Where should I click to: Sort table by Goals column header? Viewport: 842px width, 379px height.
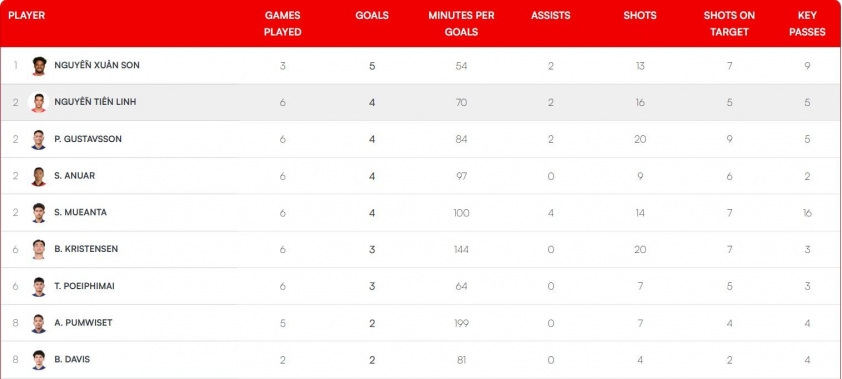pyautogui.click(x=372, y=16)
